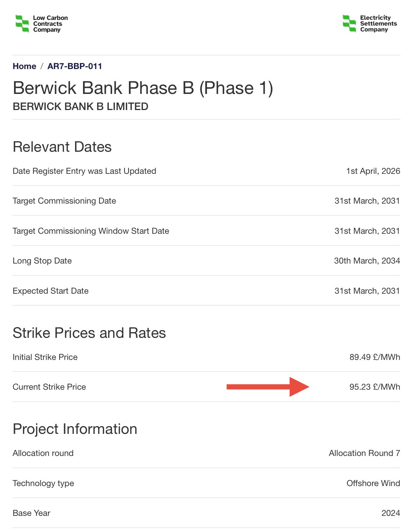The width and height of the screenshot is (413, 532).
Task: Click the Expected Start Date row label
Action: (50, 291)
